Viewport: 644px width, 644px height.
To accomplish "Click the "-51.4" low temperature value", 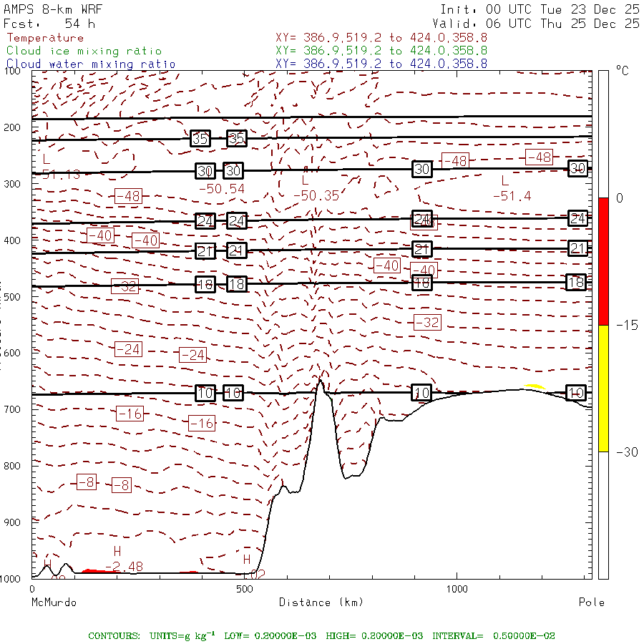I will [x=512, y=196].
